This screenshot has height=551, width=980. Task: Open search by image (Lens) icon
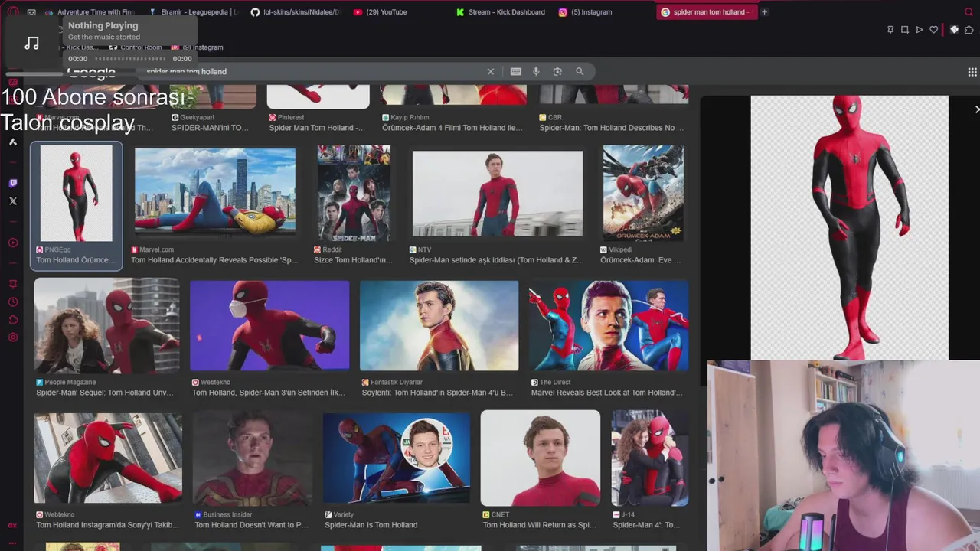tap(557, 71)
